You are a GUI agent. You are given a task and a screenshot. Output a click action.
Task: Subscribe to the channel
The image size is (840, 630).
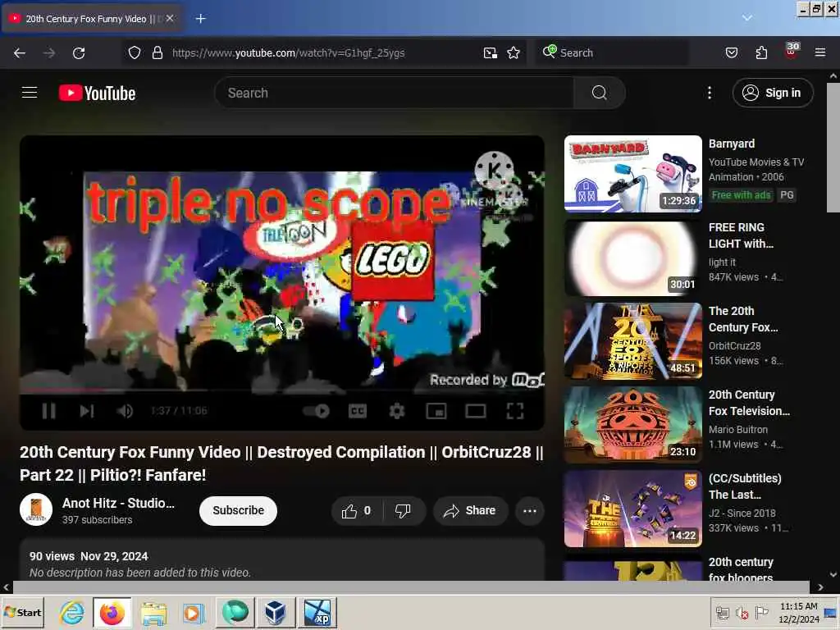[x=238, y=510]
